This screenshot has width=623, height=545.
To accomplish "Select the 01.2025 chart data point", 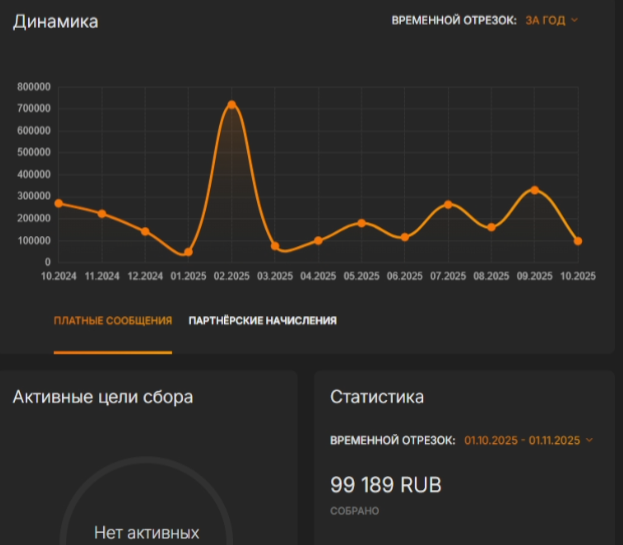I will click(x=188, y=252).
